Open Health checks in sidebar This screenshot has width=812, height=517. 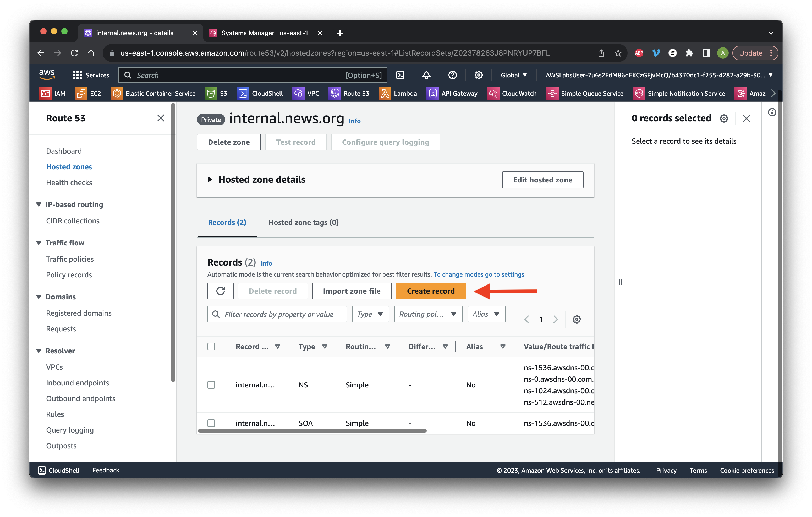[x=69, y=182]
